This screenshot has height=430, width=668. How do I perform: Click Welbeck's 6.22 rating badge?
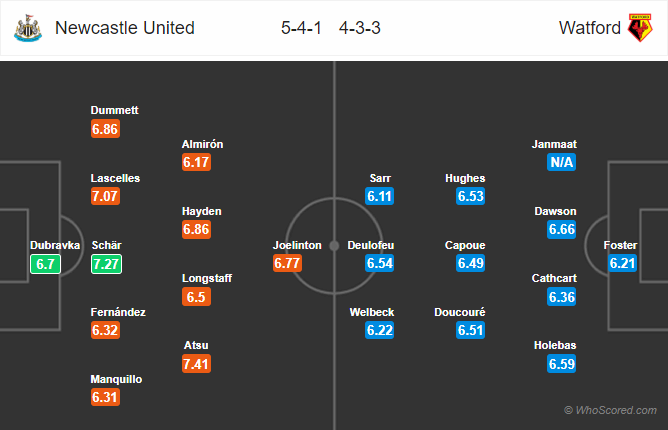(379, 330)
